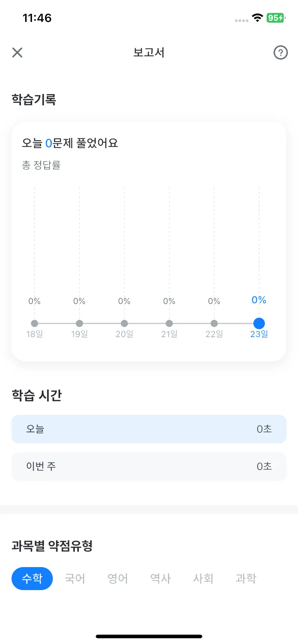Close the 보고서 report screen

(x=17, y=52)
